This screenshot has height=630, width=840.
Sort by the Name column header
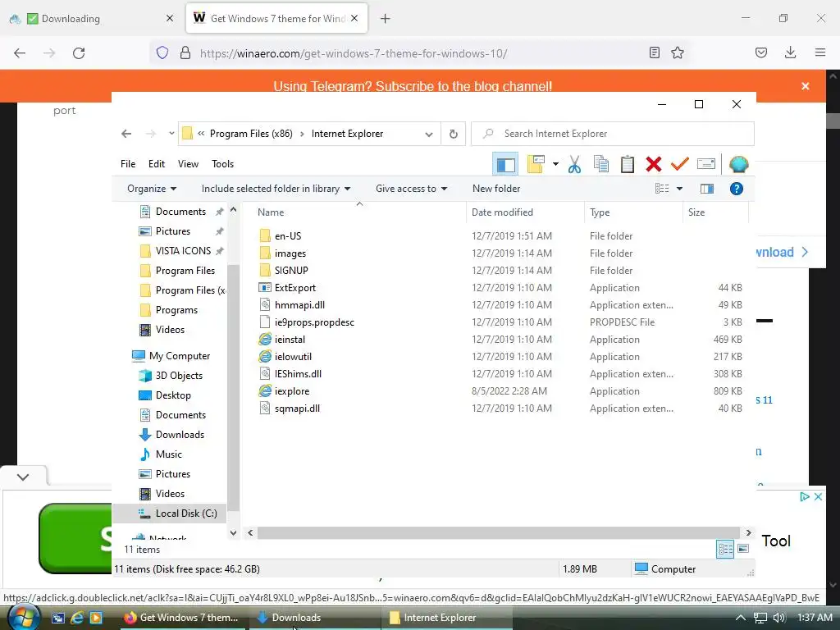pyautogui.click(x=271, y=212)
